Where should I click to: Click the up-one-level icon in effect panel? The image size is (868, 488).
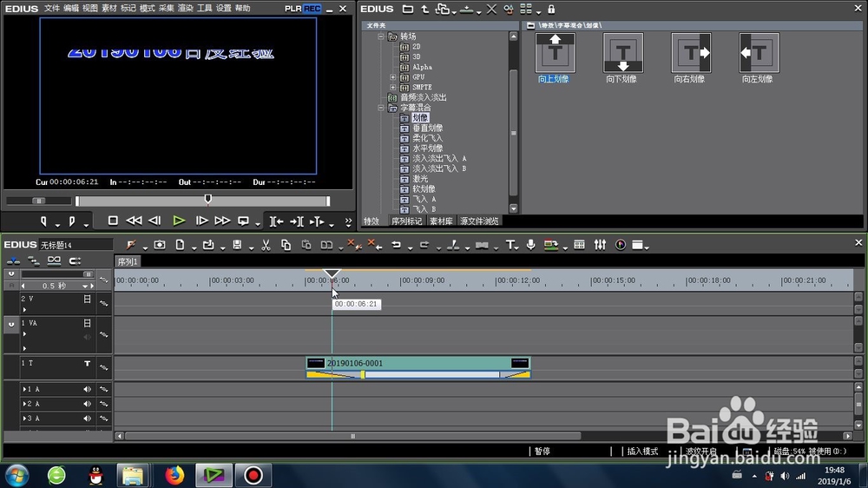tap(425, 9)
